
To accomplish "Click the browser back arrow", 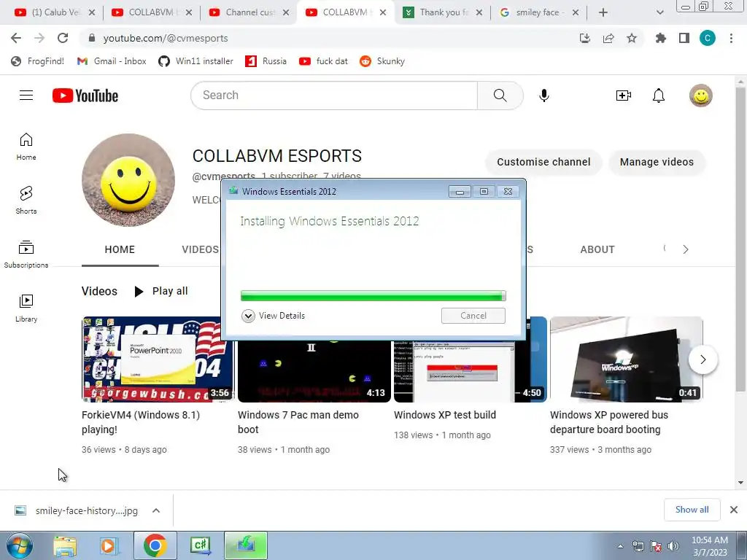I will [x=16, y=38].
